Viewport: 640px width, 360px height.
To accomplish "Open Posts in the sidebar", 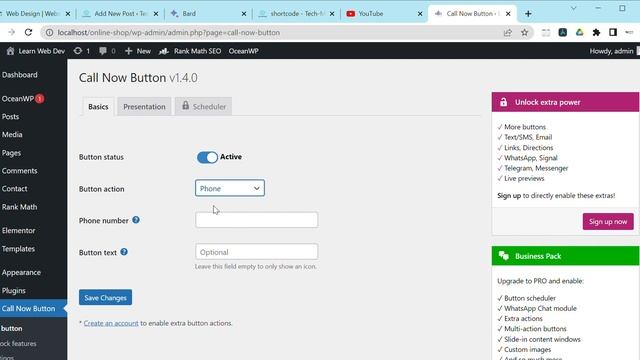I will click(10, 117).
